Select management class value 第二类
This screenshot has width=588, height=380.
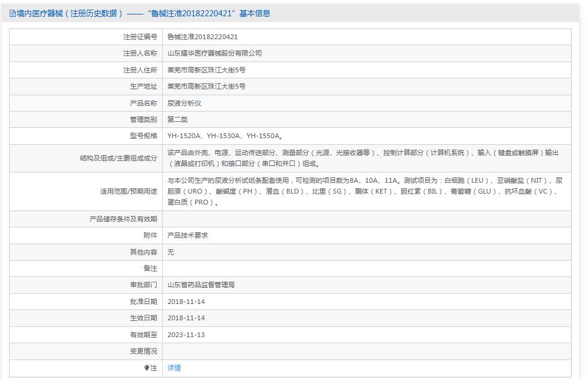tap(177, 119)
